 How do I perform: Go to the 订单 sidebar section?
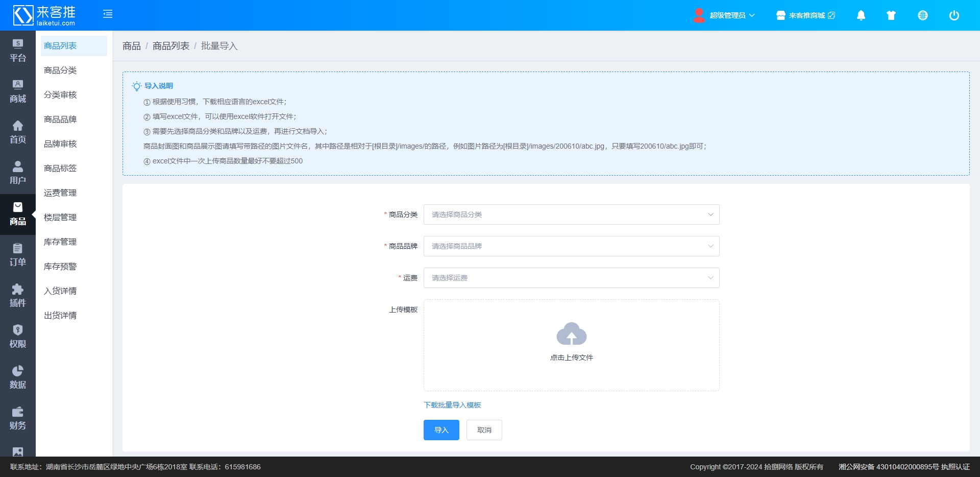18,255
